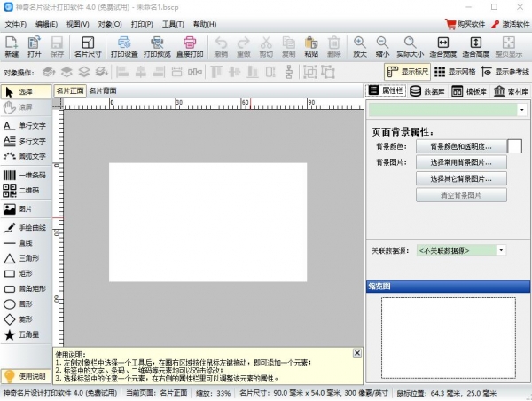
Task: Select the 圆形 circle tool
Action: [26, 304]
